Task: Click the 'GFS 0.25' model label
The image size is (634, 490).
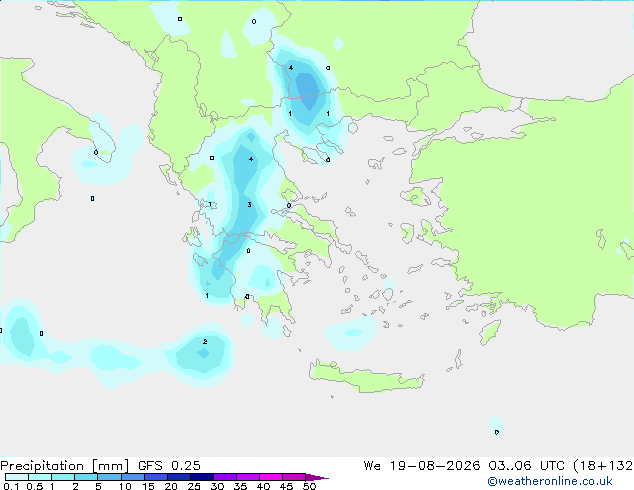Action: (169, 466)
